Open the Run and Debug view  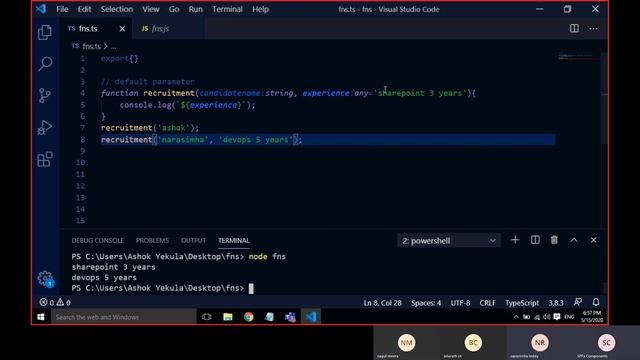(x=45, y=127)
